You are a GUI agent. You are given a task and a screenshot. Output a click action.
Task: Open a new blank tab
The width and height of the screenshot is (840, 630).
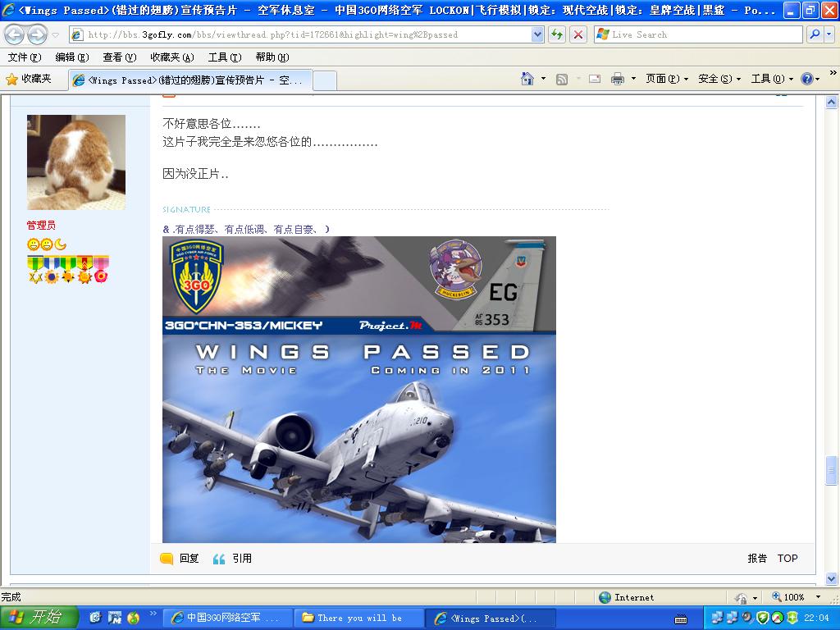tap(325, 81)
